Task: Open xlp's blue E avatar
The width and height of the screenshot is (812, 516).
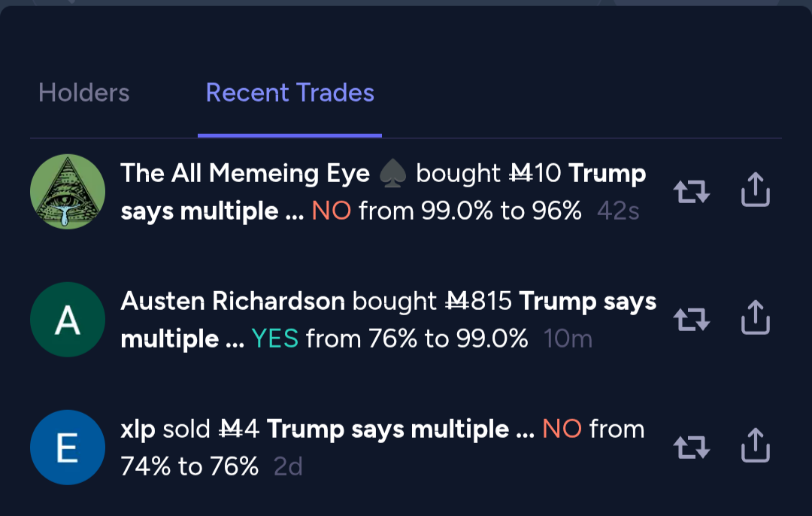Action: point(68,448)
